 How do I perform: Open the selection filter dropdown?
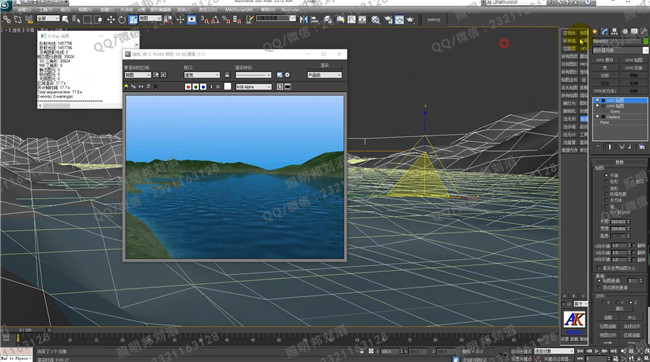[x=48, y=19]
